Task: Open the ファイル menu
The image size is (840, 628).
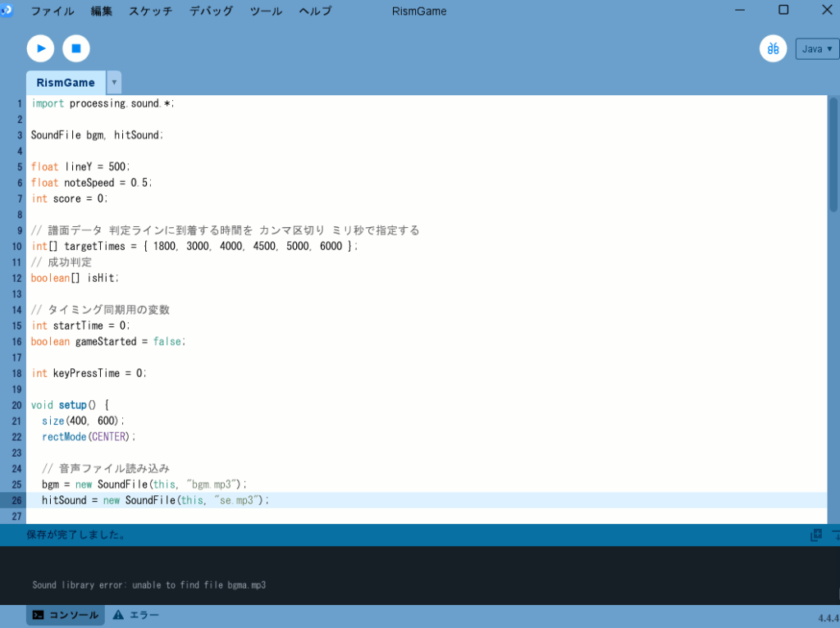Action: coord(52,11)
